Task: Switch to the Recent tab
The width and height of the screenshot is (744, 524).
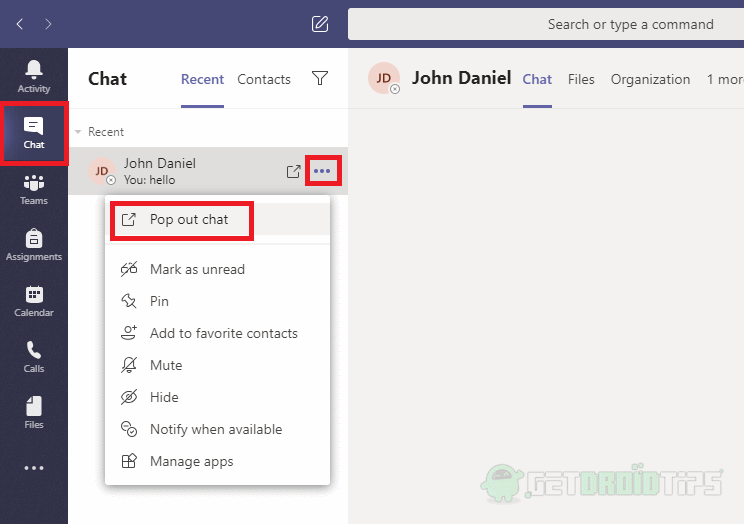Action: pos(202,79)
